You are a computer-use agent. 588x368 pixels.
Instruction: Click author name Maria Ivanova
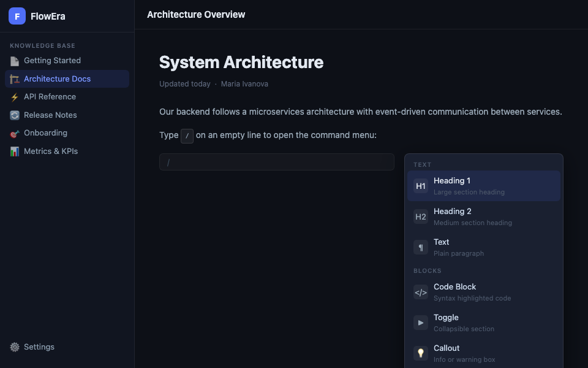click(244, 84)
